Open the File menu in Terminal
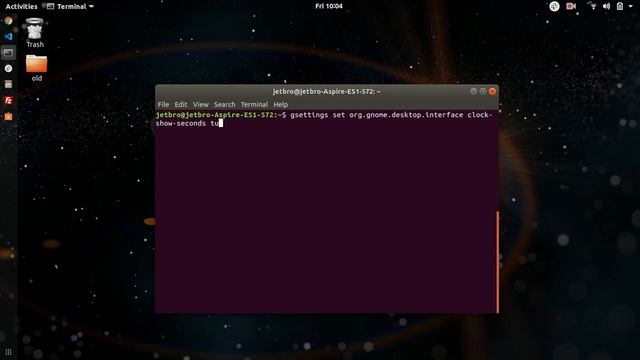Image resolution: width=640 pixels, height=360 pixels. (x=163, y=104)
